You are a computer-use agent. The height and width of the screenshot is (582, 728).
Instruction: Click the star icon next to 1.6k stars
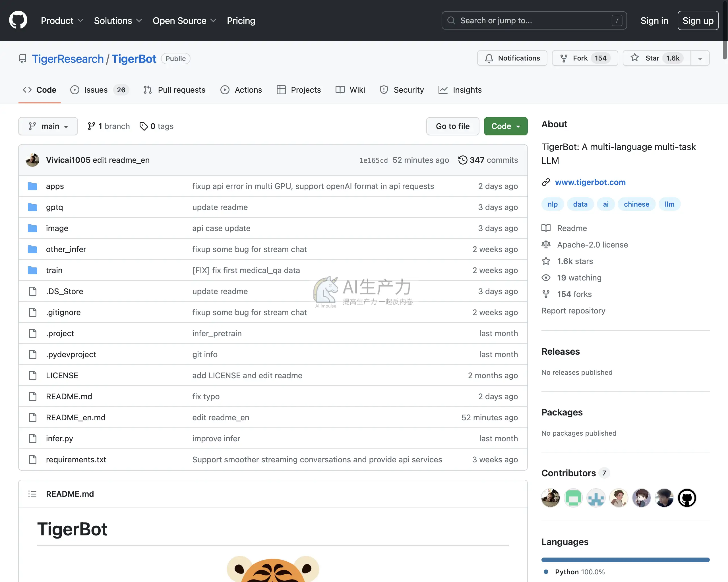point(546,261)
